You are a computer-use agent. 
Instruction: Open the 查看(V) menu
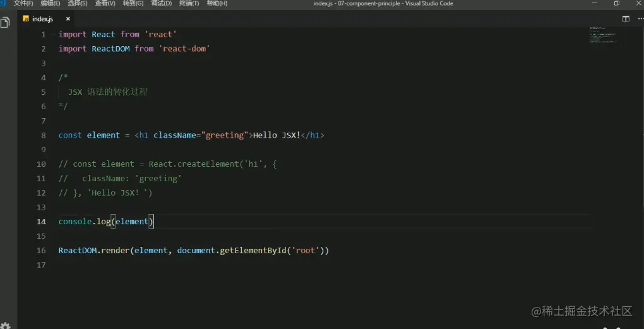(105, 3)
